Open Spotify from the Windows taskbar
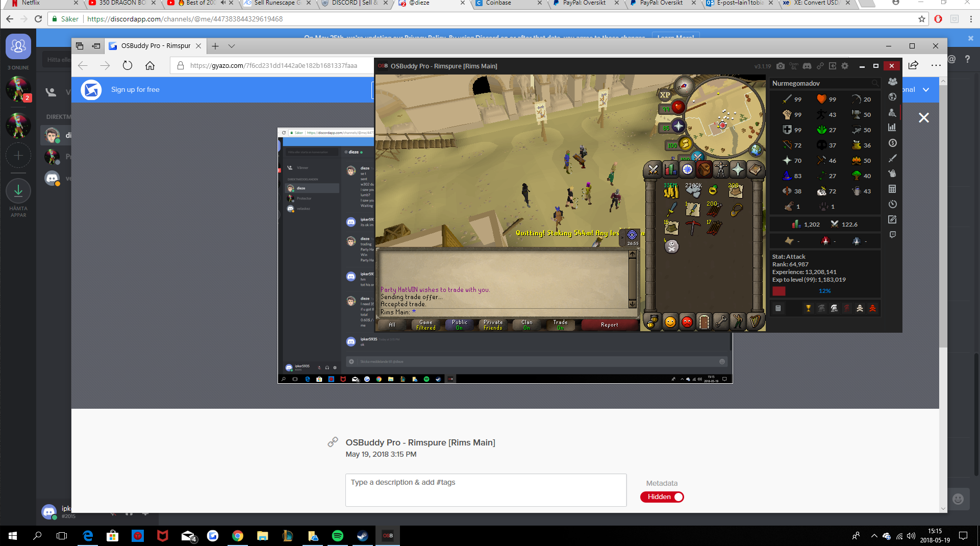The image size is (980, 546). [x=337, y=536]
